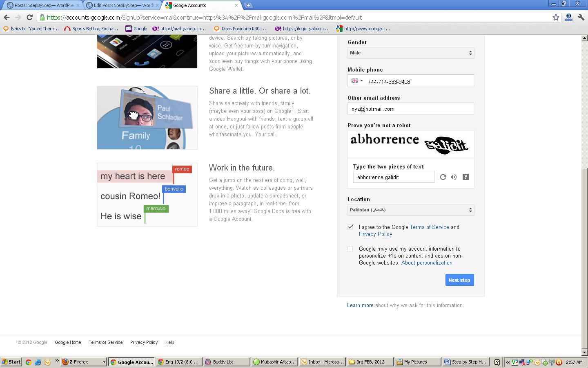This screenshot has height=368, width=588.
Task: Bookmark this page with the star icon
Action: (x=556, y=17)
